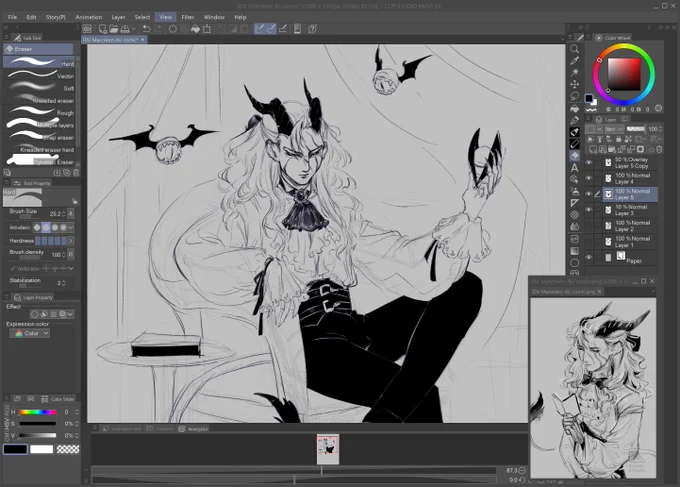This screenshot has width=680, height=487.
Task: Show hidden Layer 2
Action: 588,226
